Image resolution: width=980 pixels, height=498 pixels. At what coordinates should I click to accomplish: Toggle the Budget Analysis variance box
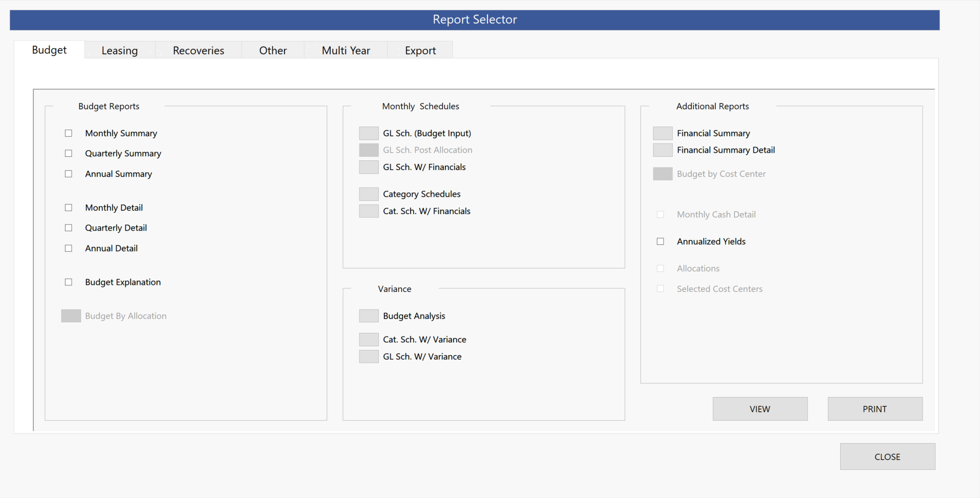tap(369, 316)
